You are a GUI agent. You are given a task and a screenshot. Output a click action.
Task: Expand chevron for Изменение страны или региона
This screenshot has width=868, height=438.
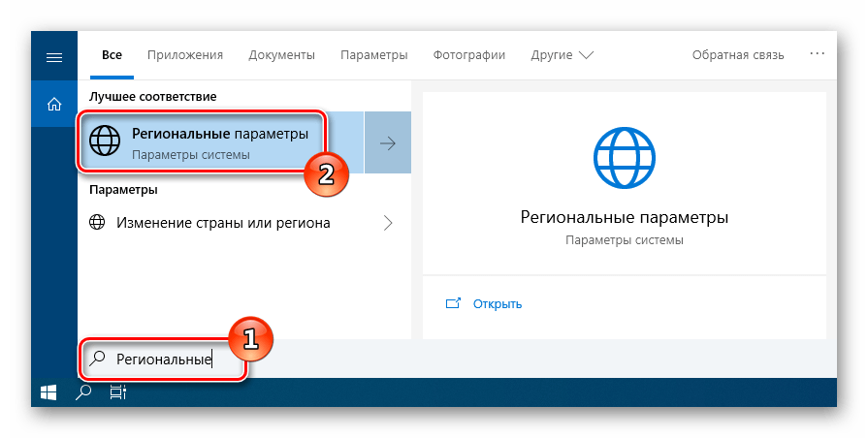click(388, 223)
